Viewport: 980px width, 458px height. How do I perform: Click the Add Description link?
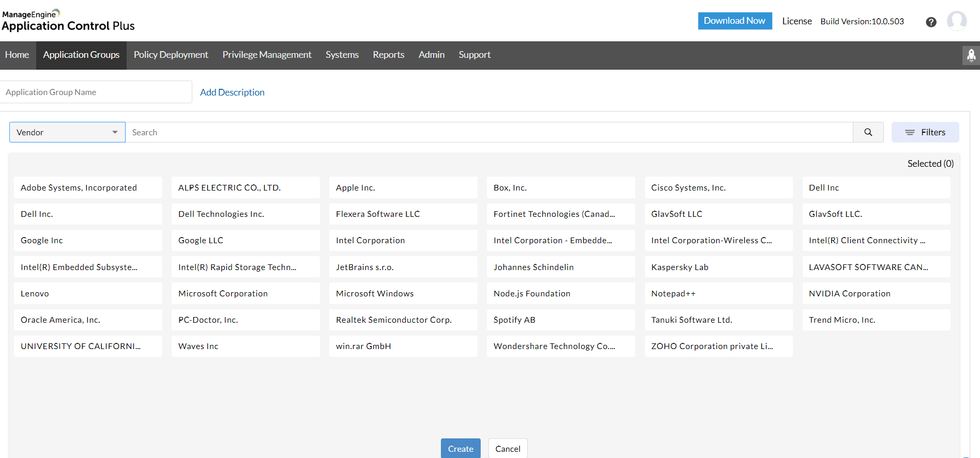(x=232, y=92)
